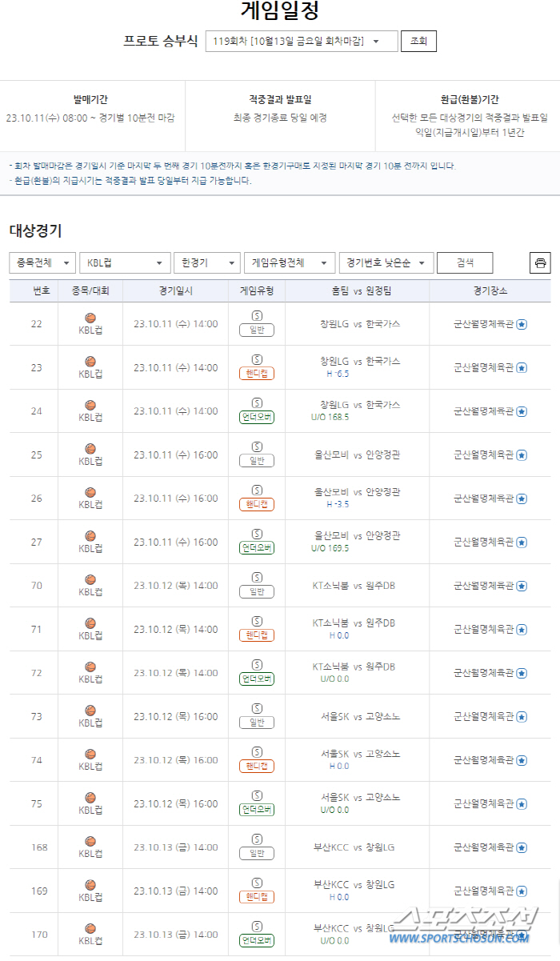The width and height of the screenshot is (560, 961).
Task: Click the 언더오버 badge in game 24 row
Action: (257, 417)
